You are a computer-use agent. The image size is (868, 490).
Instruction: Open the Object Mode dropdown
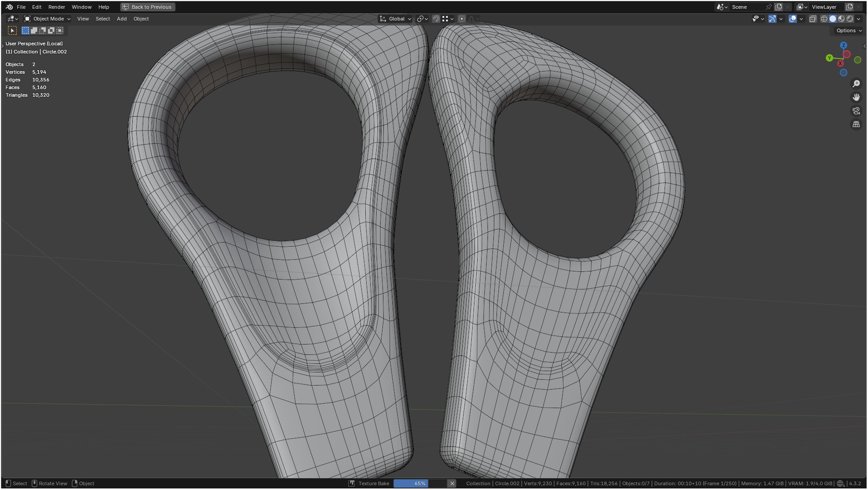47,19
